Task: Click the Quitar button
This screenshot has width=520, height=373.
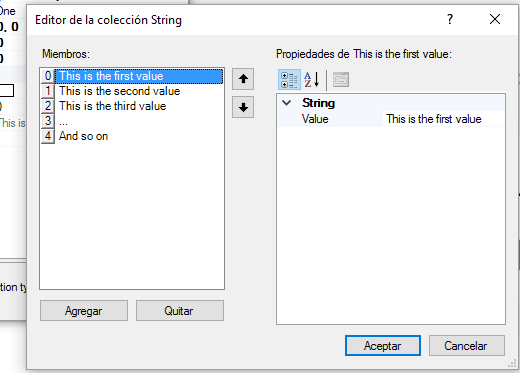Action: tap(180, 311)
